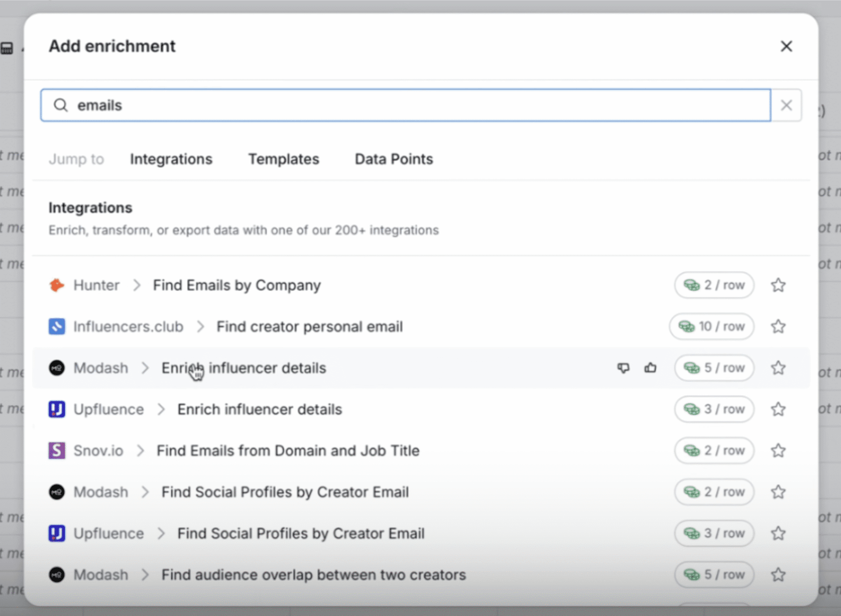Select Find Social Profiles by Creator Email from Upfluence
Viewport: 841px width, 616px height.
point(300,533)
